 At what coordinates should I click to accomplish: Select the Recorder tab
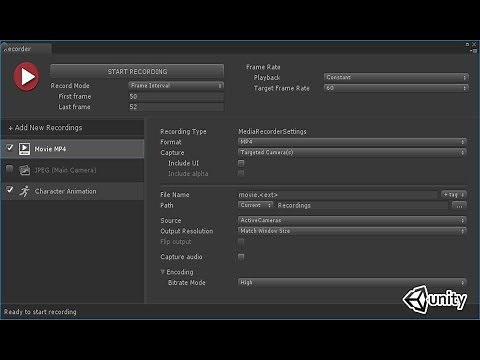(x=26, y=49)
